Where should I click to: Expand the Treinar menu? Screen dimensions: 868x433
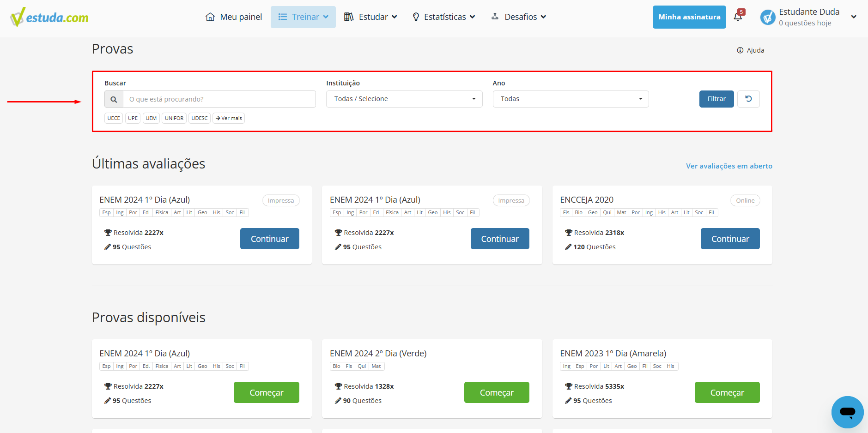click(303, 17)
